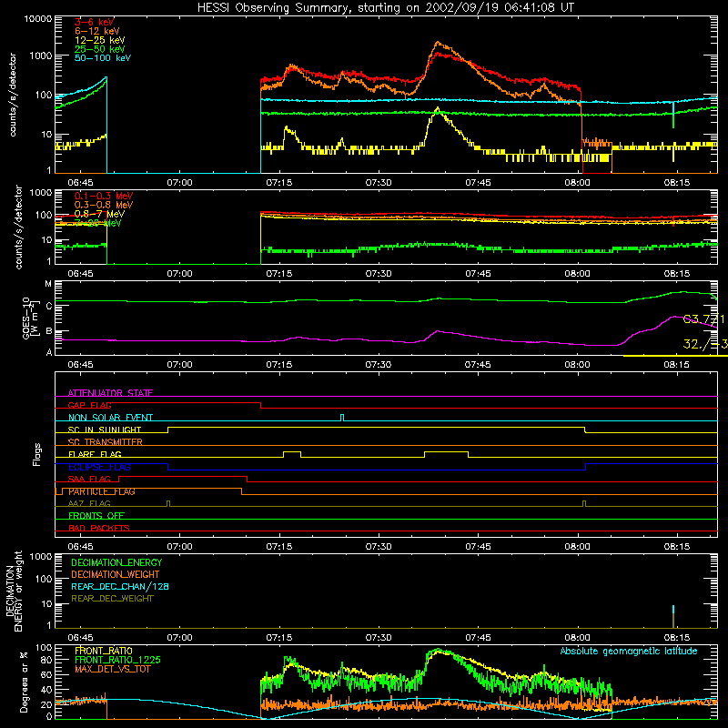Select the Degrees or % axis title
This screenshot has width=728, height=728.
point(25,682)
